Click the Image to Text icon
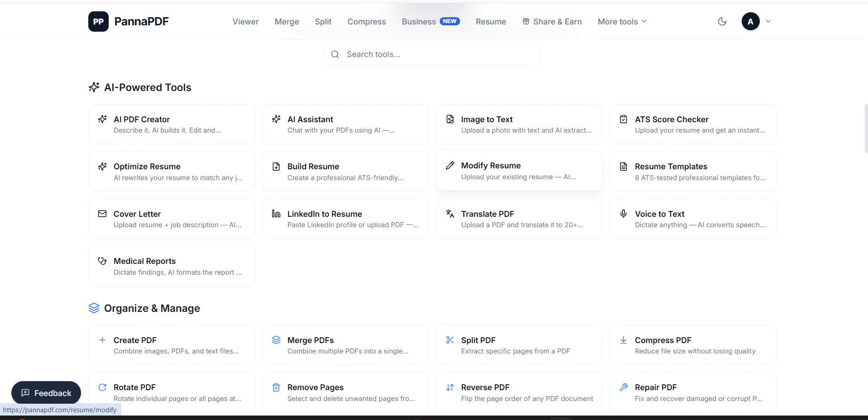The image size is (868, 420). pyautogui.click(x=450, y=119)
